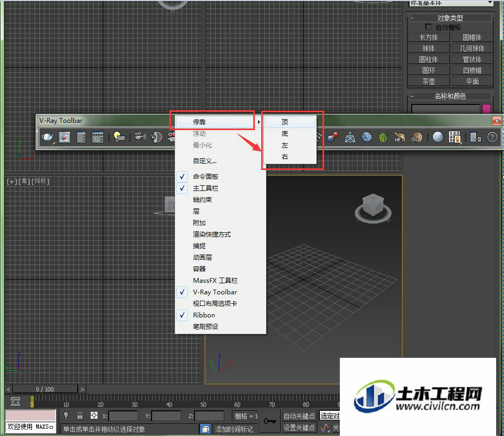Toggle the selection lock padlock icon
This screenshot has width=504, height=436.
pyautogui.click(x=80, y=416)
